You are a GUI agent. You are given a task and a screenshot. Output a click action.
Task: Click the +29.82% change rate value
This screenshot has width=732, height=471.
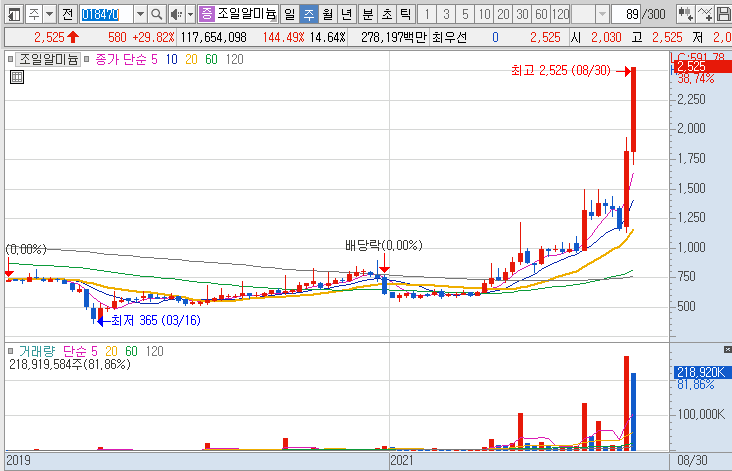click(154, 37)
